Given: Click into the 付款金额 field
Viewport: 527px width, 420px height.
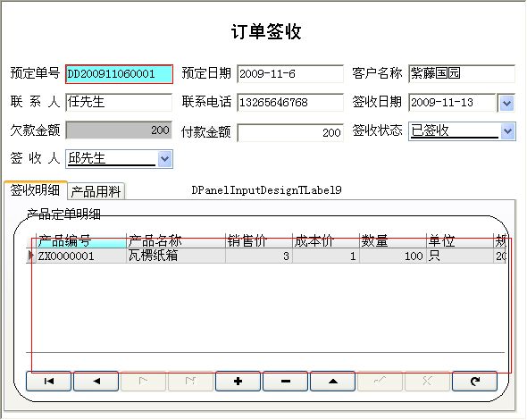Looking at the screenshot, I should [x=290, y=132].
